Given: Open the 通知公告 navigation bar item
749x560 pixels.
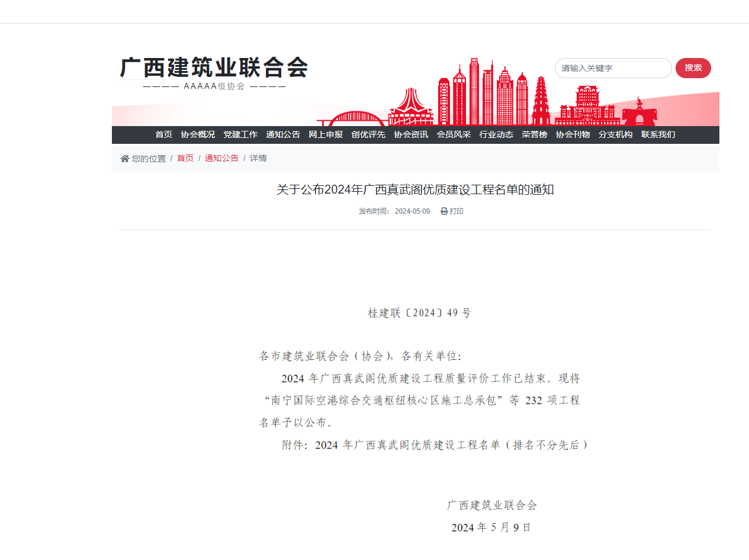Looking at the screenshot, I should [283, 135].
